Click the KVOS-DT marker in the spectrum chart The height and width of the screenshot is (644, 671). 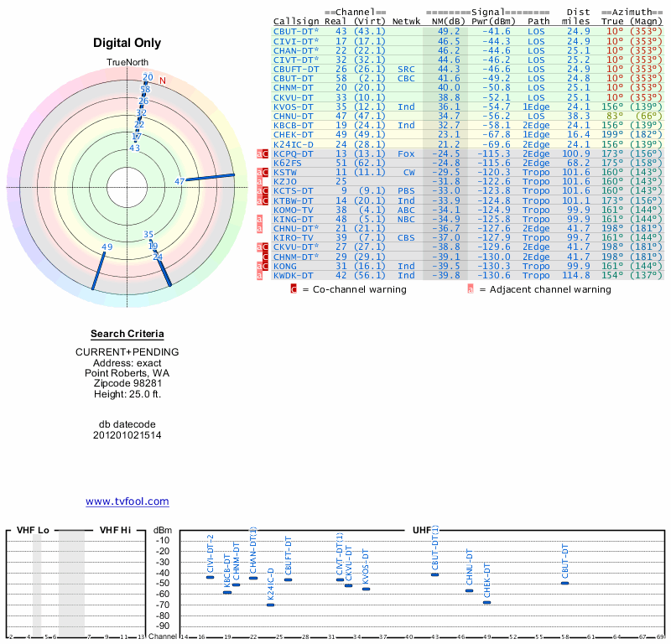coord(366,589)
